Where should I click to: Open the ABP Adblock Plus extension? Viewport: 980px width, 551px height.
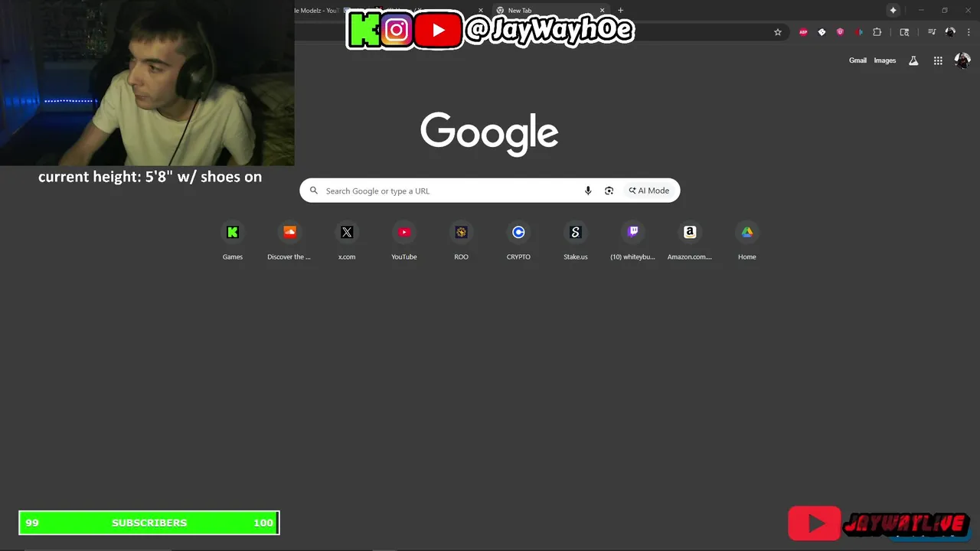coord(803,32)
